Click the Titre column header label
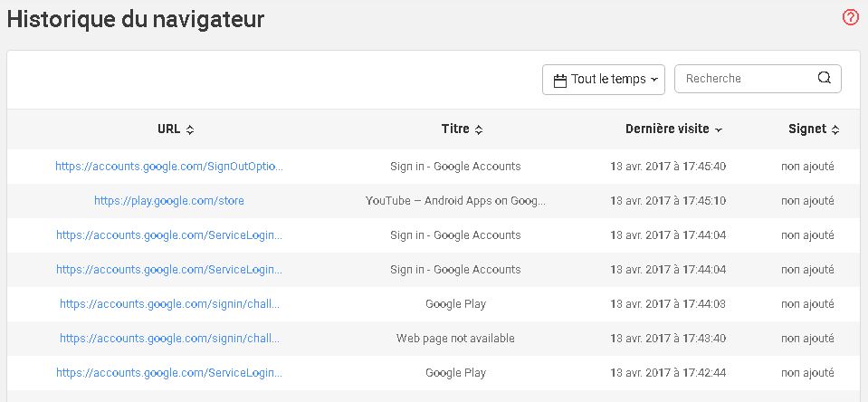The height and width of the screenshot is (402, 868). pos(455,129)
